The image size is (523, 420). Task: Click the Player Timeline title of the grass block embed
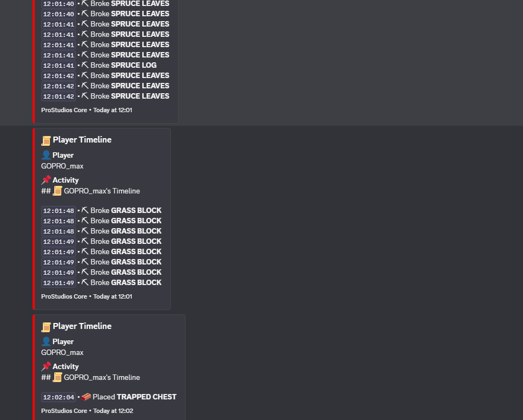click(x=82, y=140)
